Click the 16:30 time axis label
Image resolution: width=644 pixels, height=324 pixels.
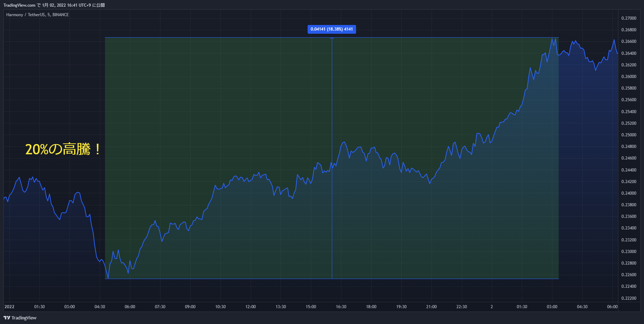pyautogui.click(x=341, y=307)
